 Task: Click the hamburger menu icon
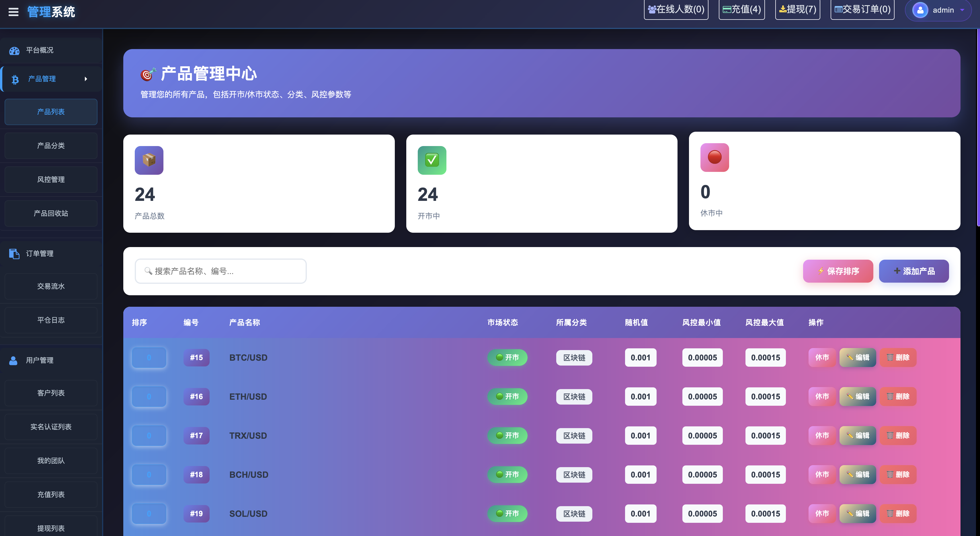(x=13, y=12)
